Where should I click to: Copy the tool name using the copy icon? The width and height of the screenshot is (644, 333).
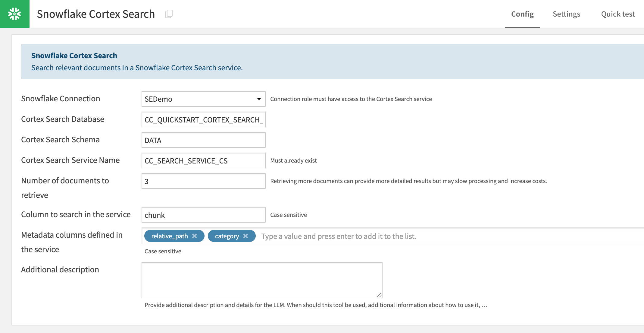click(169, 14)
